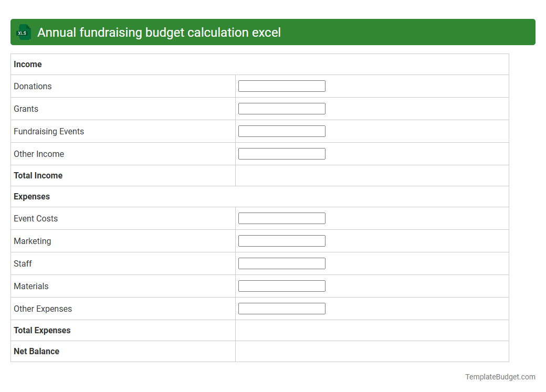Click the Total Expenses row label
This screenshot has width=546, height=392.
(x=42, y=330)
